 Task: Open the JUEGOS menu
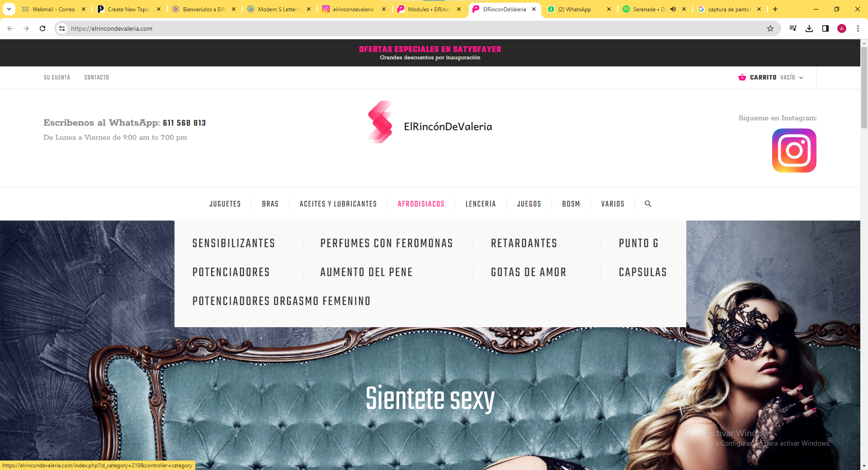pyautogui.click(x=529, y=204)
